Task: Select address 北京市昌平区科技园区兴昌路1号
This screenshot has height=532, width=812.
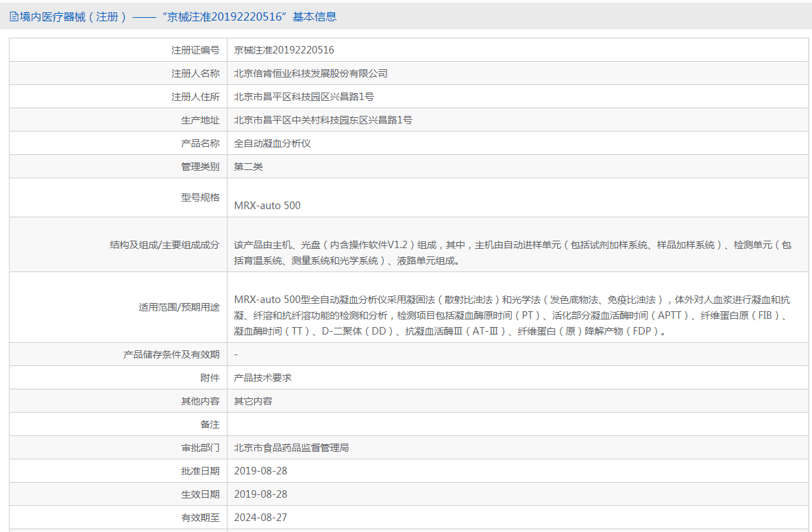Action: (304, 97)
